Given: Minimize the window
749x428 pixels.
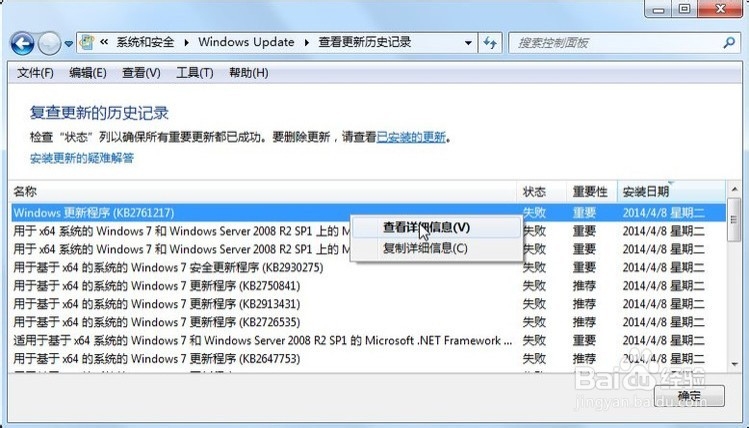Looking at the screenshot, I should click(x=658, y=9).
